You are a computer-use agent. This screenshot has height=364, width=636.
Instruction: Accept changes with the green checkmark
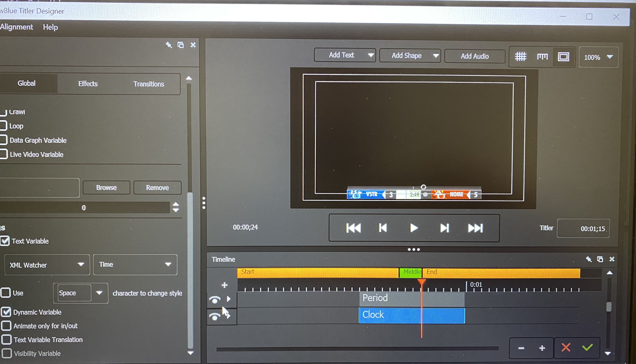(x=587, y=347)
